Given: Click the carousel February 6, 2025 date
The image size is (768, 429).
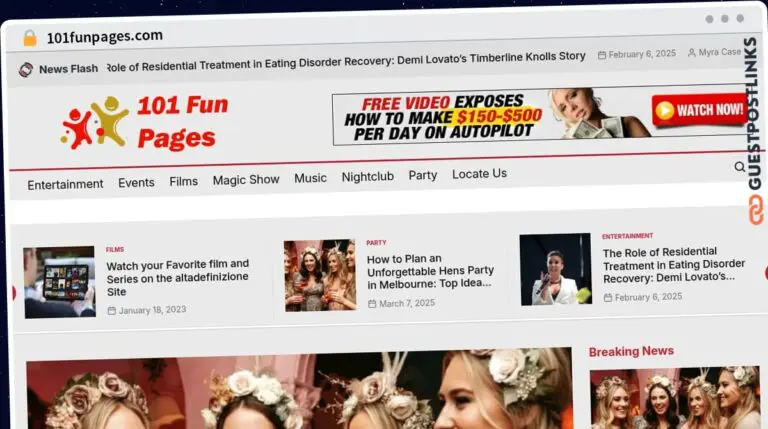Looking at the screenshot, I should 648,297.
